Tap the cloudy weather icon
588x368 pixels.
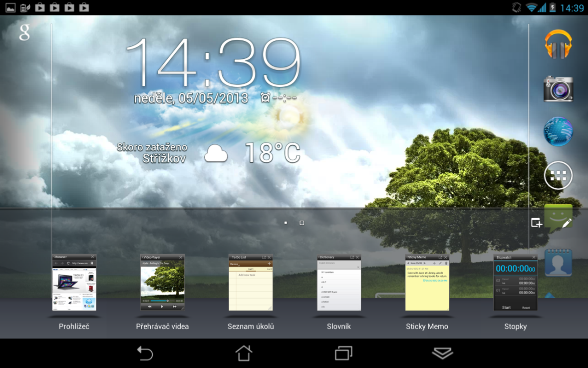216,154
